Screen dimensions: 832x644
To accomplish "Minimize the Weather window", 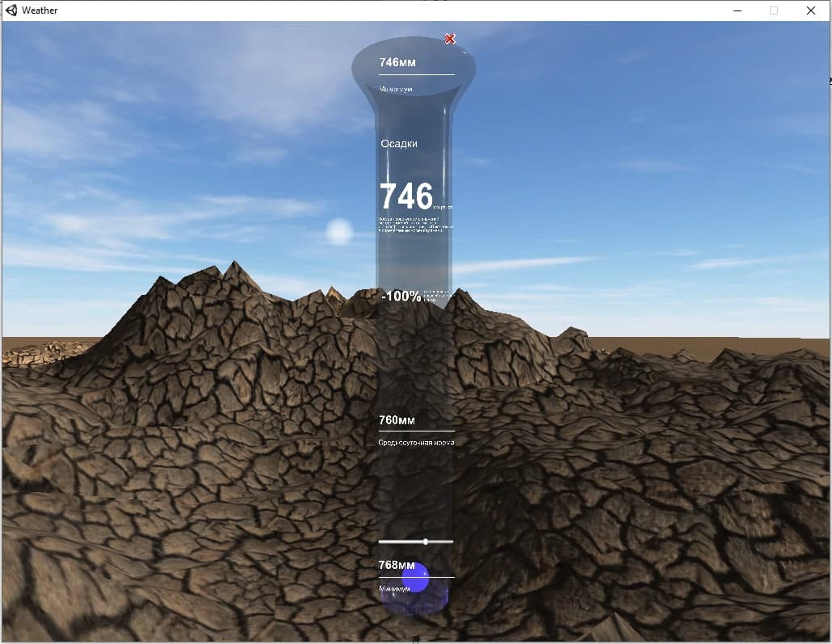I will [x=737, y=11].
